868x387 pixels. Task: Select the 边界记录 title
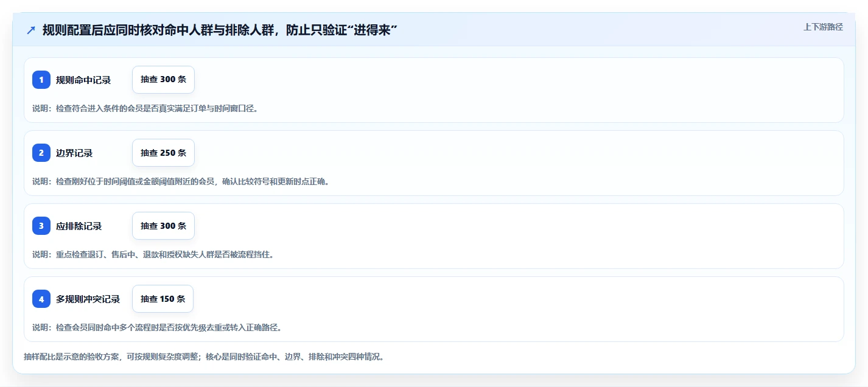click(x=74, y=153)
